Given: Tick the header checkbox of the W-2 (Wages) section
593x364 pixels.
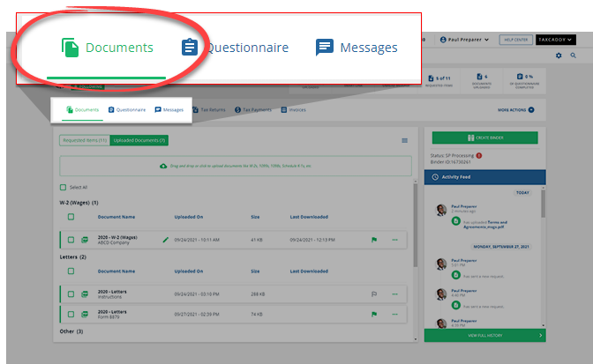Looking at the screenshot, I should (71, 217).
